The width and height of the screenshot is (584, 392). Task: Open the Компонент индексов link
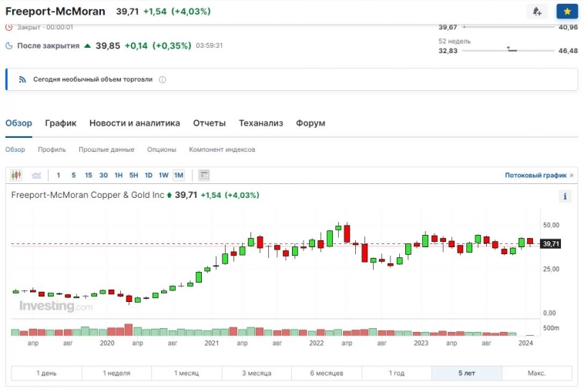[x=222, y=149]
